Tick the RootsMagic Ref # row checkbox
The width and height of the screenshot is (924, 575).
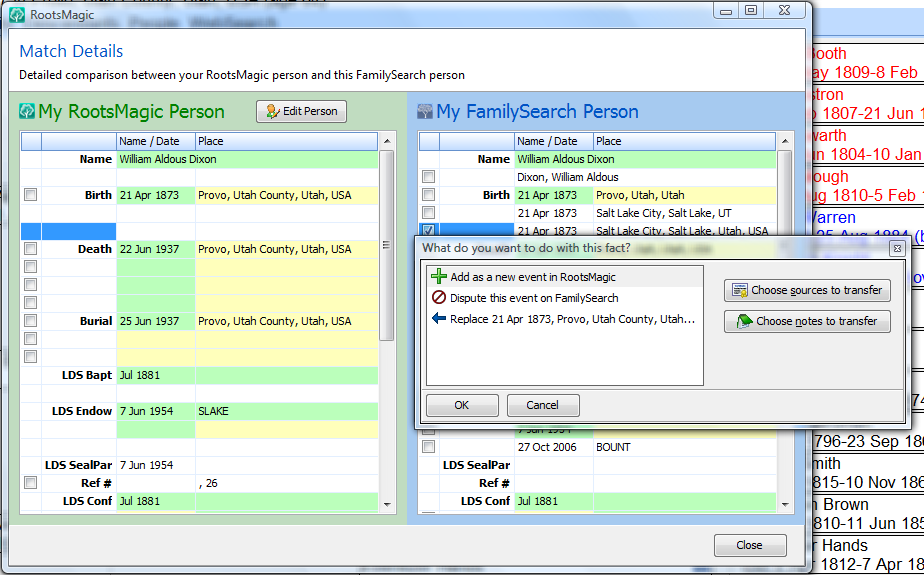(31, 483)
